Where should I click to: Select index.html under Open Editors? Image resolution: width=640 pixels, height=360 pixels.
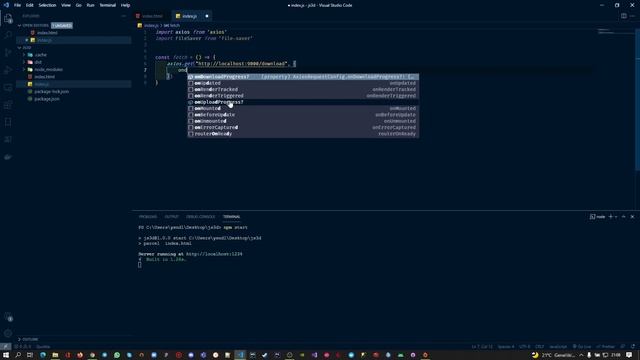tap(47, 33)
